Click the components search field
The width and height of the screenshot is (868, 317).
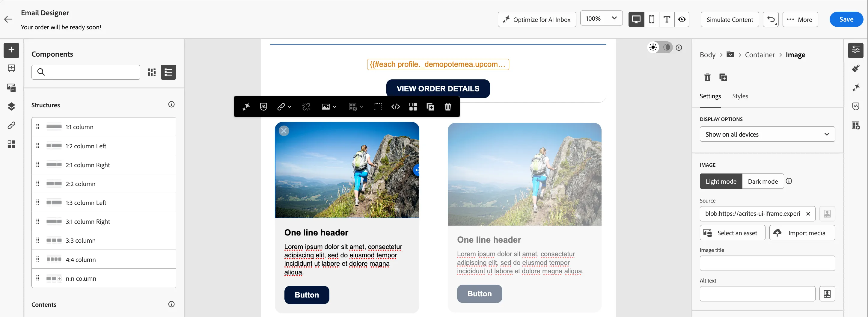click(x=86, y=72)
